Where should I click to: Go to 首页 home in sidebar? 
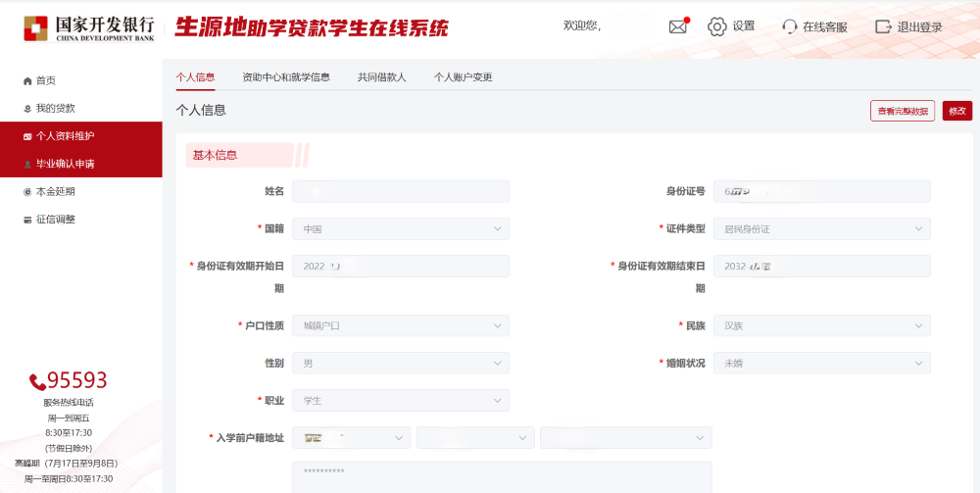[x=46, y=80]
